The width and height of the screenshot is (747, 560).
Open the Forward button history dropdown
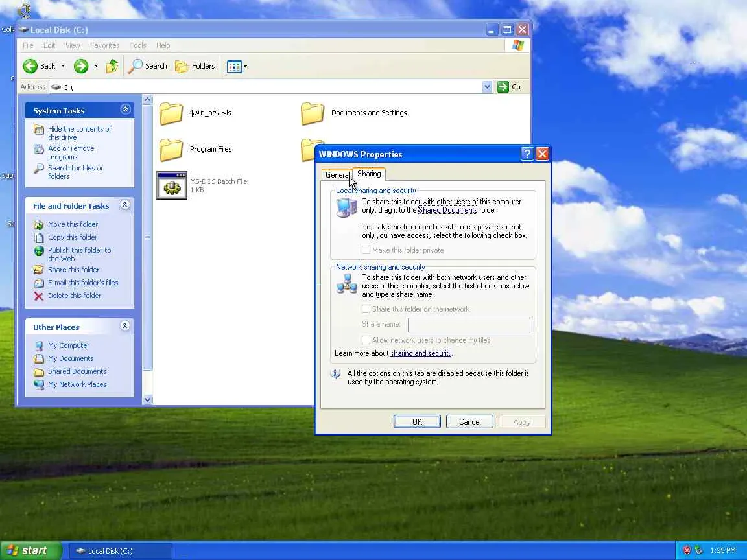coord(96,66)
